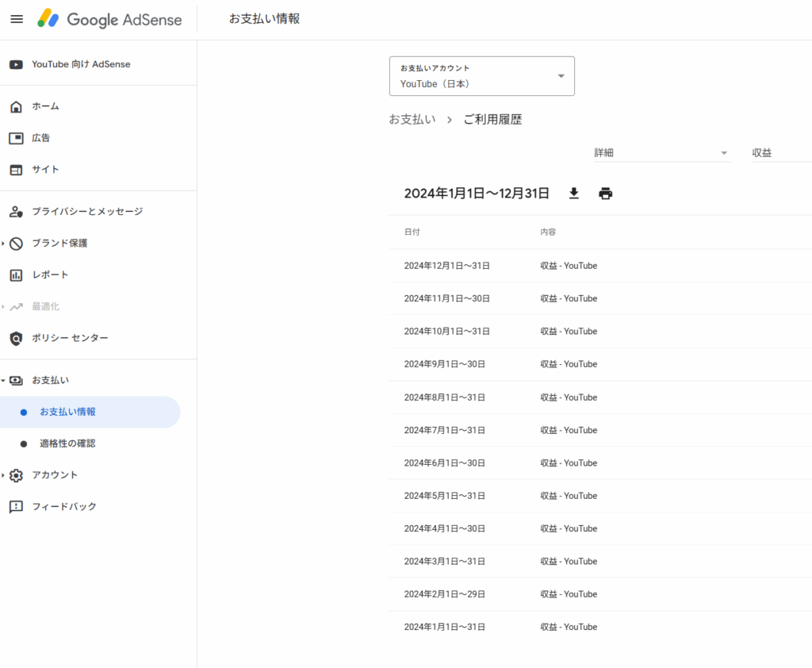Click 収益 - YouTube in the July row
This screenshot has width=812, height=668.
coord(569,430)
